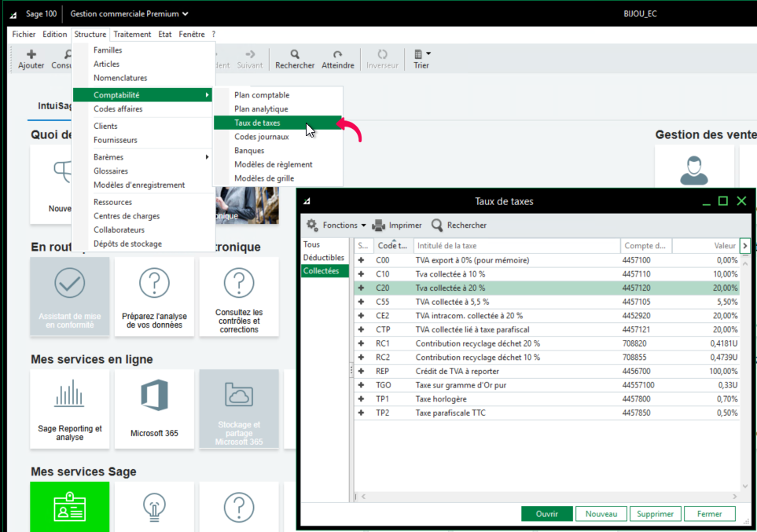Screen dimensions: 757x532
Task: Click the Ouvrir button
Action: point(546,514)
